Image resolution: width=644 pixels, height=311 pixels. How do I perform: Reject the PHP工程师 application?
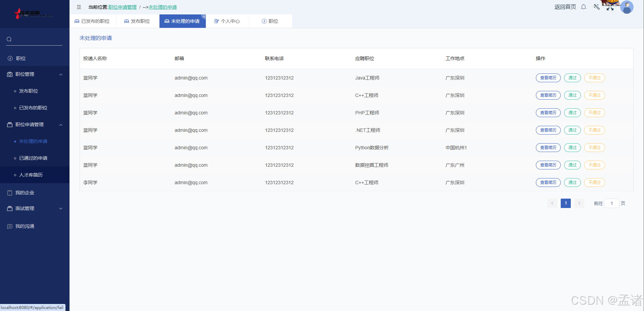point(594,113)
